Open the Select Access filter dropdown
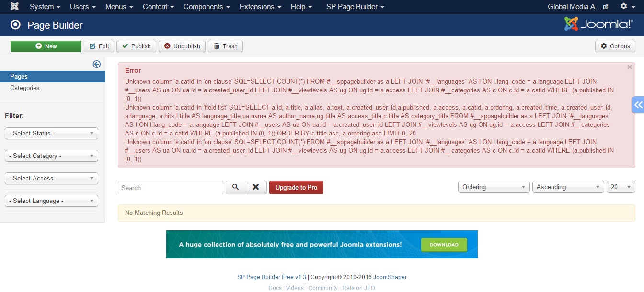Screen dimensions: 644x292 [51, 179]
